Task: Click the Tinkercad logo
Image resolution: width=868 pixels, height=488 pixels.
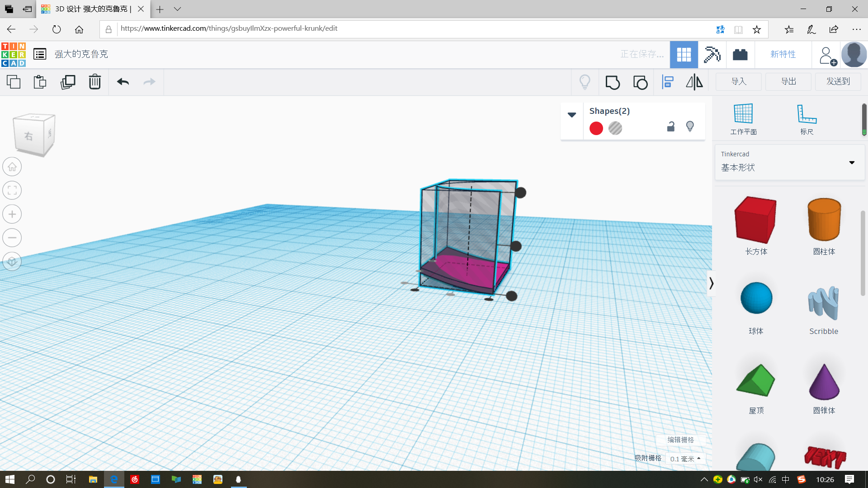Action: coord(14,55)
